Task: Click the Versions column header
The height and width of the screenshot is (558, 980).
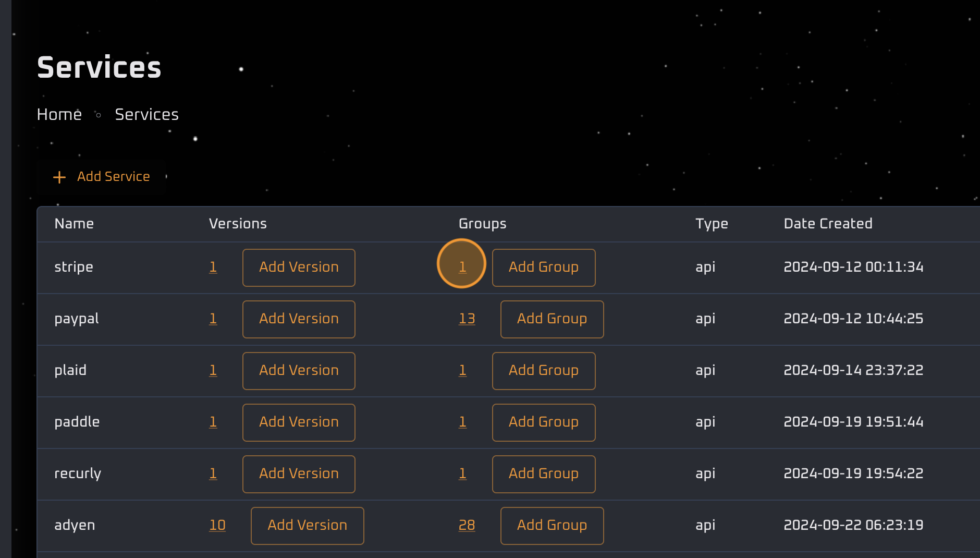Action: click(x=238, y=224)
